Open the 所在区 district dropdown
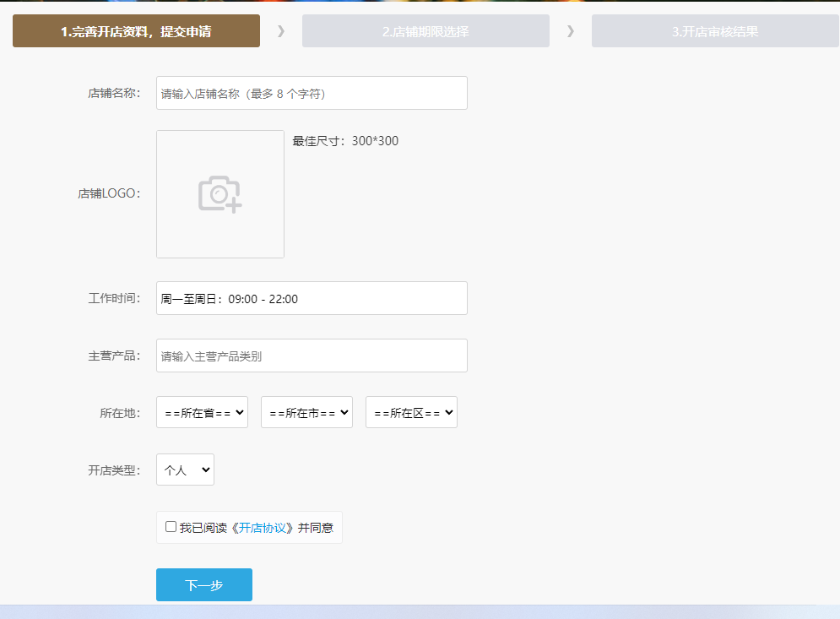Image resolution: width=840 pixels, height=619 pixels. click(411, 412)
